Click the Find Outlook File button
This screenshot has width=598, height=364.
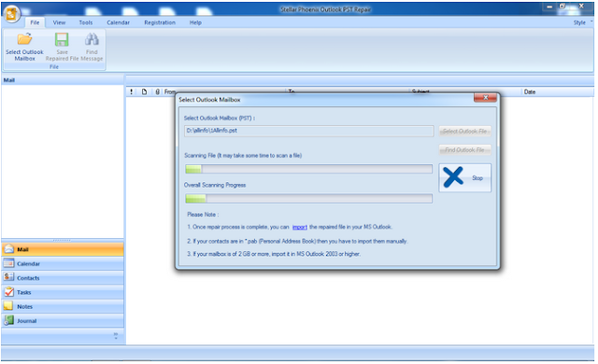(x=465, y=149)
